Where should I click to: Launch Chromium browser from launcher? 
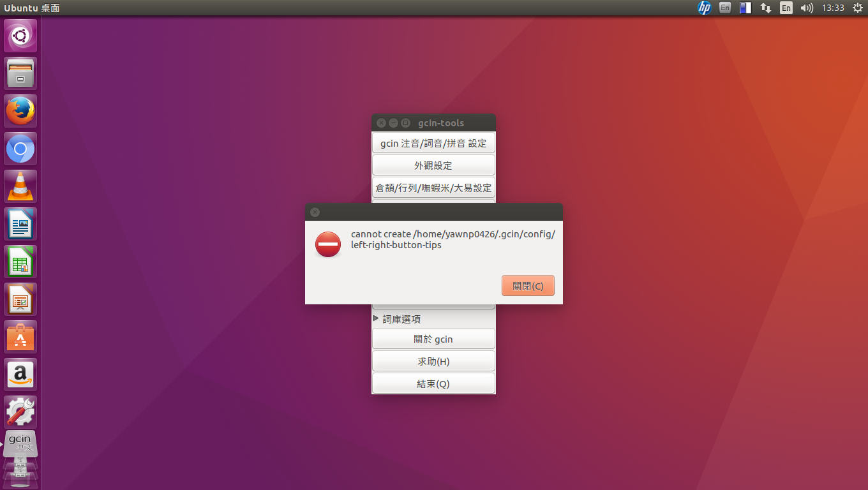pos(20,149)
